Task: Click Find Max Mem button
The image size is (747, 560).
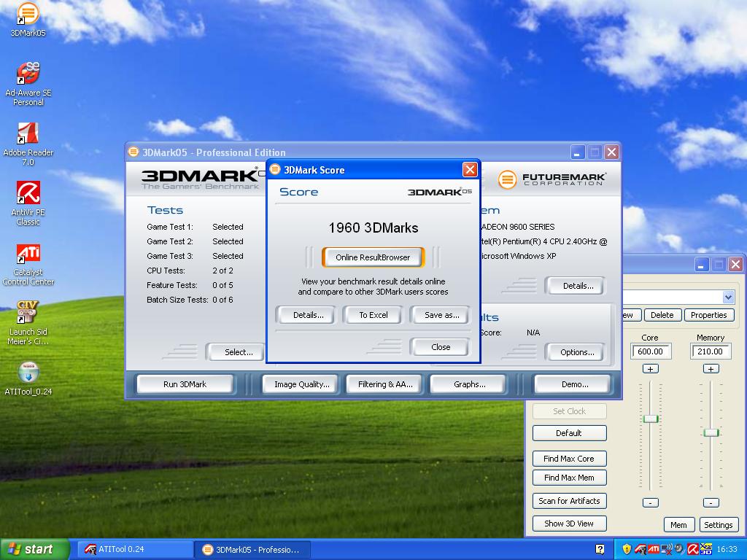Action: (x=569, y=478)
